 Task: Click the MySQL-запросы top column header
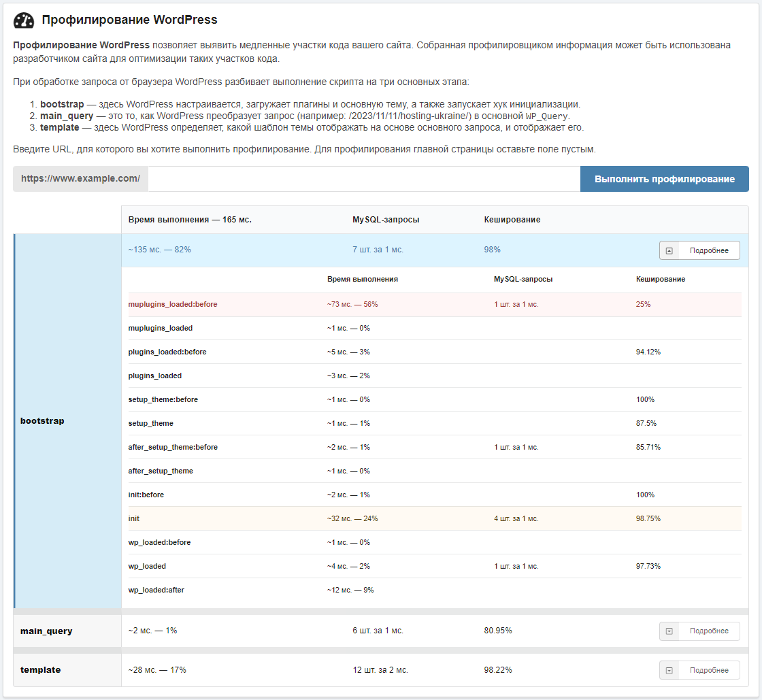(x=385, y=220)
